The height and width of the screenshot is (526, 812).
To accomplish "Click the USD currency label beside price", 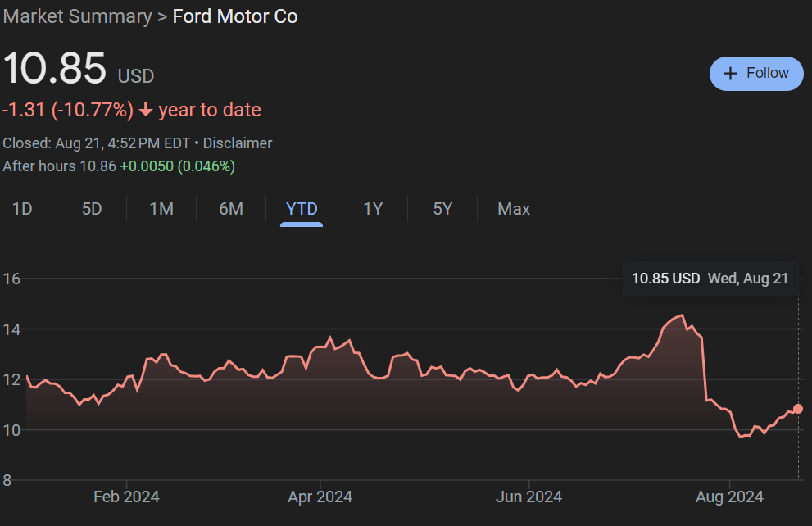I will click(x=136, y=77).
